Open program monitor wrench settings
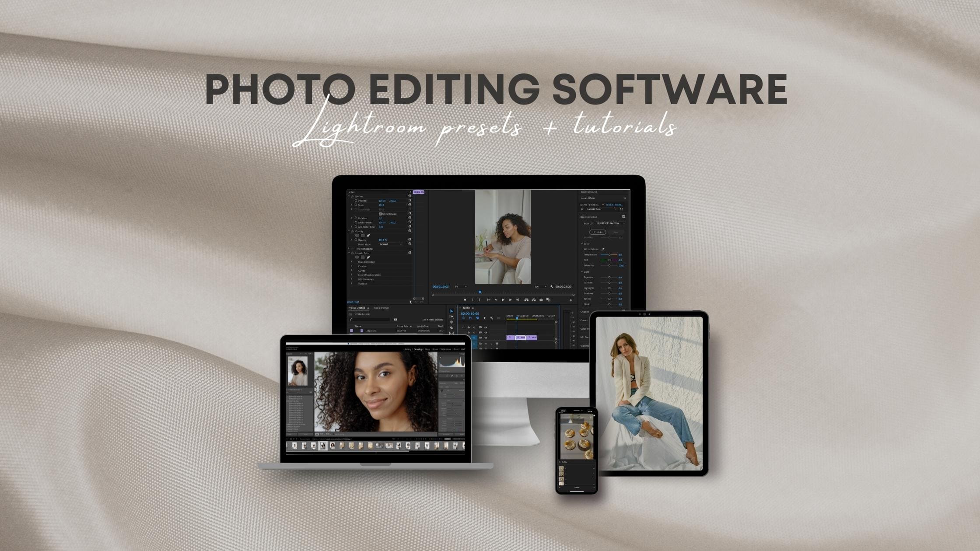Viewport: 980px width, 551px height. 552,286
